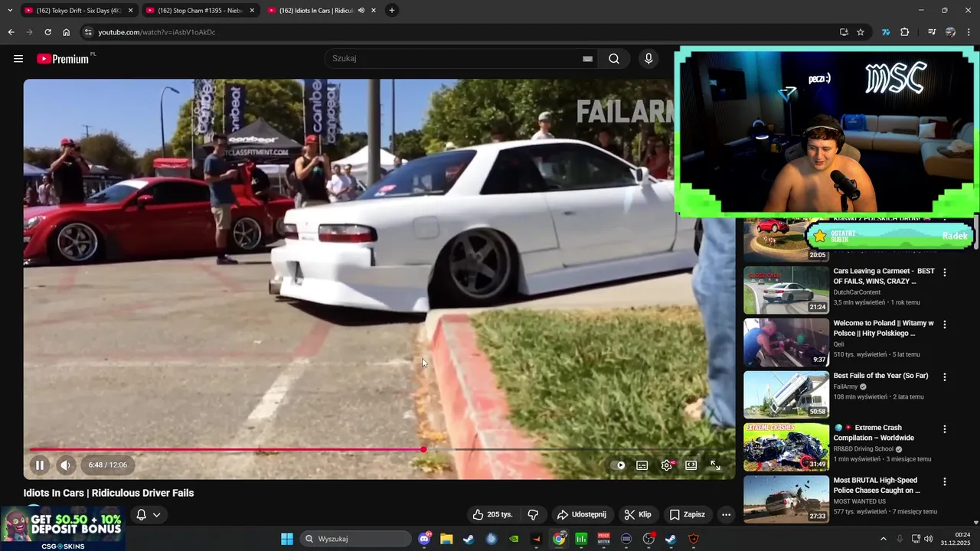980x551 pixels.
Task: Open Most BRUTAL High-Speed Police Chases video
Action: click(x=877, y=485)
